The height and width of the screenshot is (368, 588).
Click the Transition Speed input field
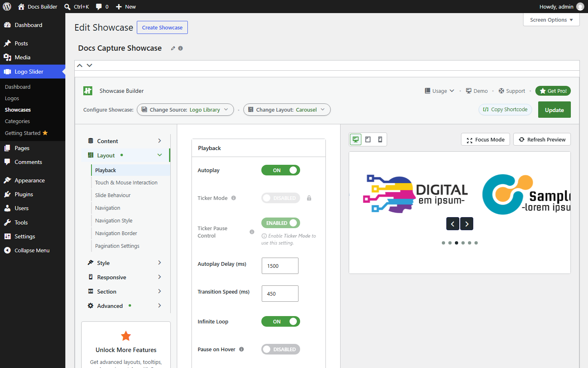tap(280, 294)
